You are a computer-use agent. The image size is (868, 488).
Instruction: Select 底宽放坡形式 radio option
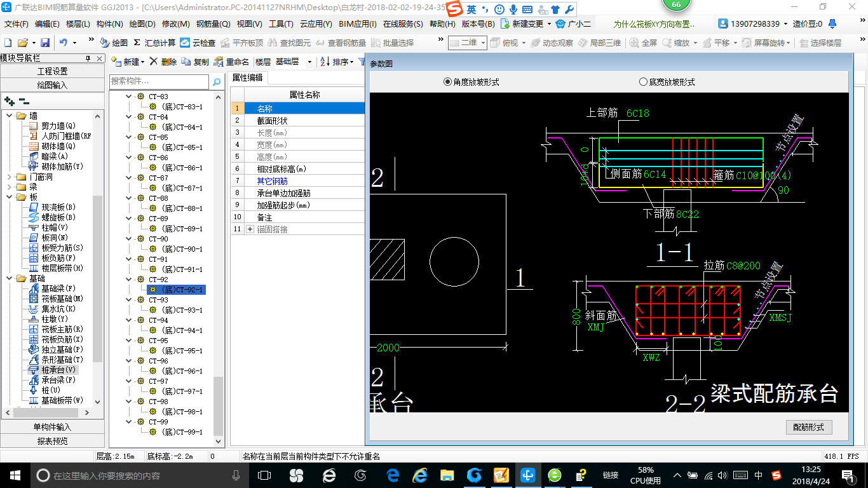tap(667, 82)
